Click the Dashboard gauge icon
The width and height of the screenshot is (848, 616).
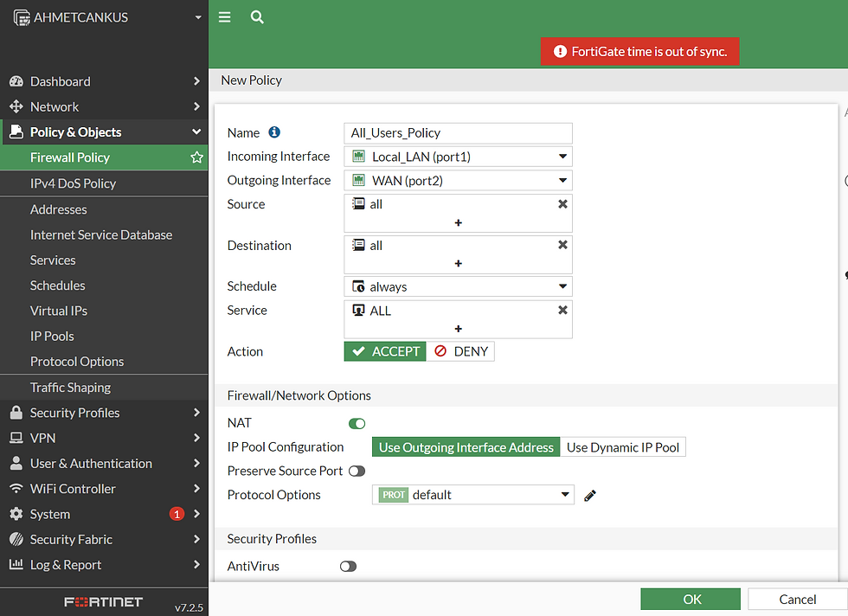(16, 81)
